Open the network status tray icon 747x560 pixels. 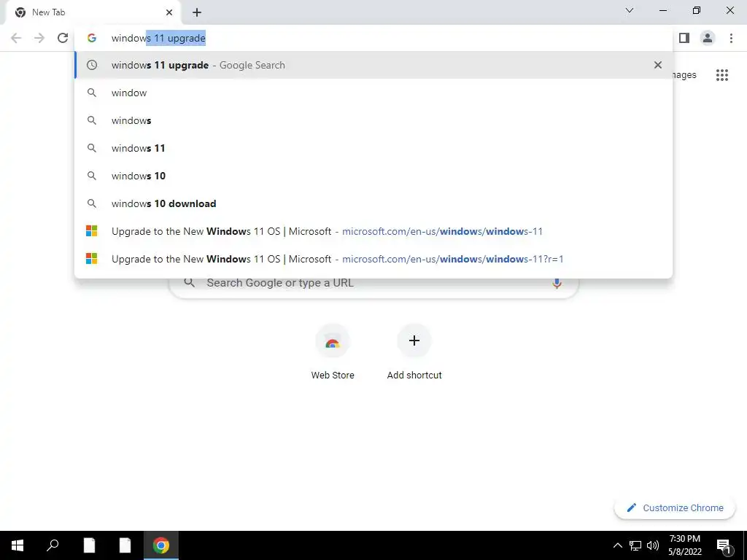tap(635, 545)
